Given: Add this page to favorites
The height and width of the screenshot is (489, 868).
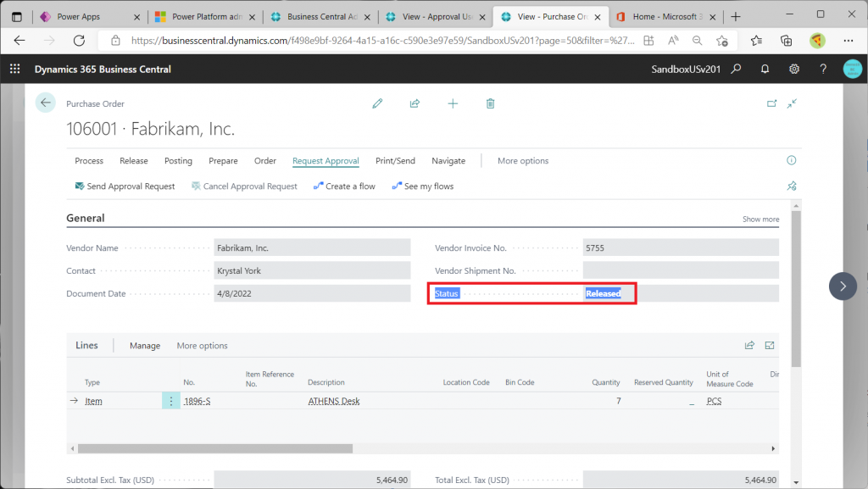Looking at the screenshot, I should click(722, 41).
